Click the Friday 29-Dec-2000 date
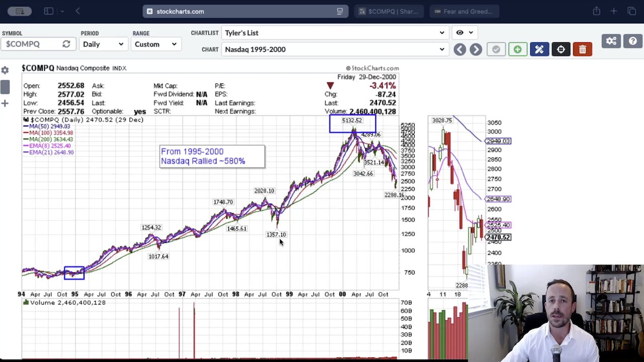The width and height of the screenshot is (644, 362). (367, 77)
